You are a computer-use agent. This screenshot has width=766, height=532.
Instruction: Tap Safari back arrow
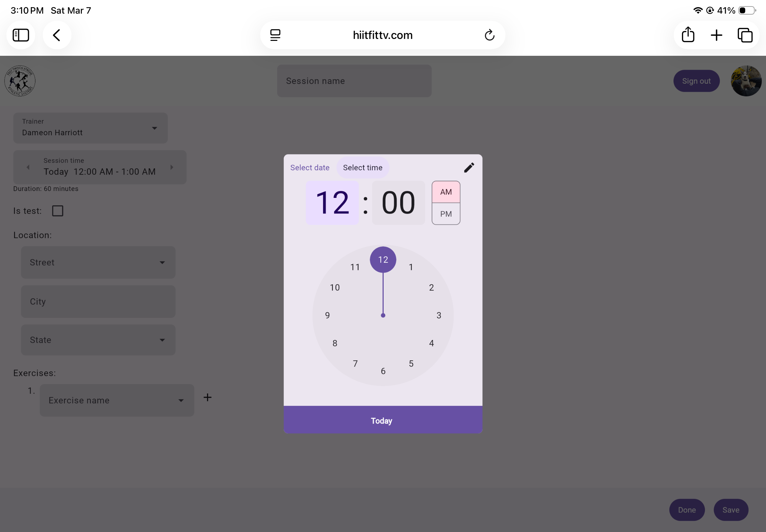[x=57, y=35]
